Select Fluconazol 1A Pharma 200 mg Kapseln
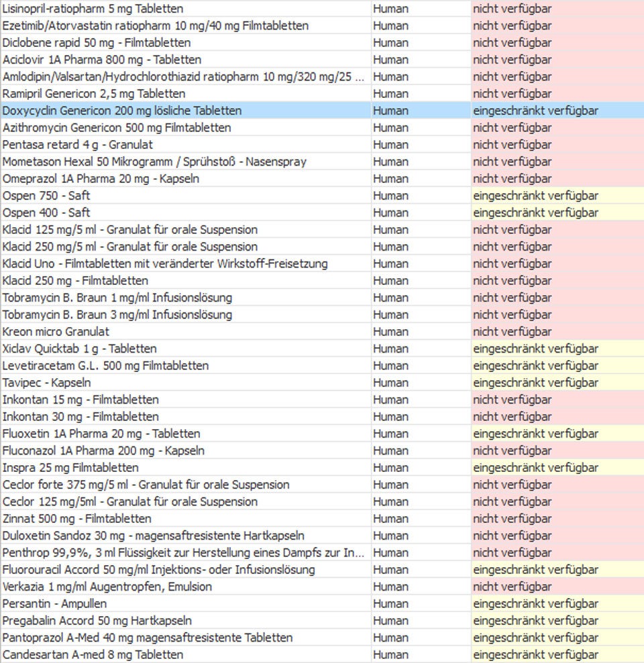Image resolution: width=644 pixels, height=663 pixels. (x=103, y=450)
